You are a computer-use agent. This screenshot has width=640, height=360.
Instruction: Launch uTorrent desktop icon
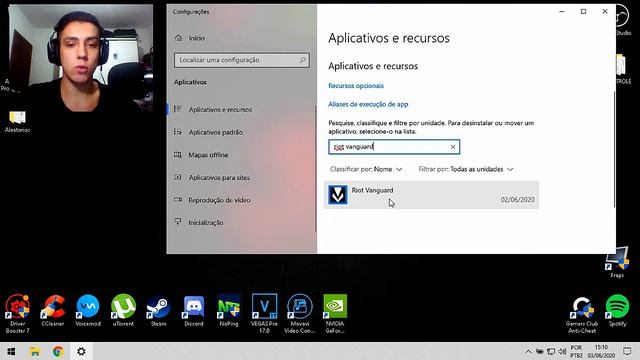pos(123,310)
